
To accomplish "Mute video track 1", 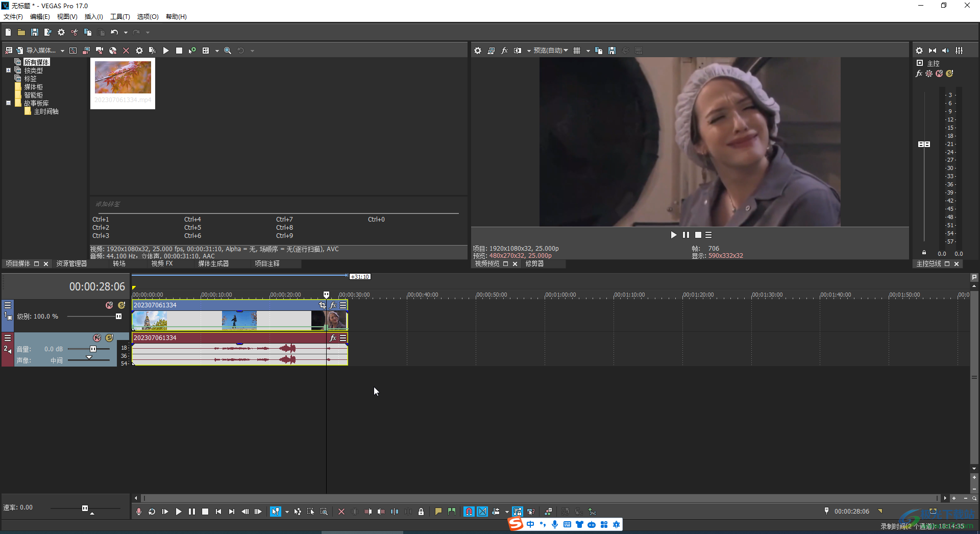I will click(109, 305).
